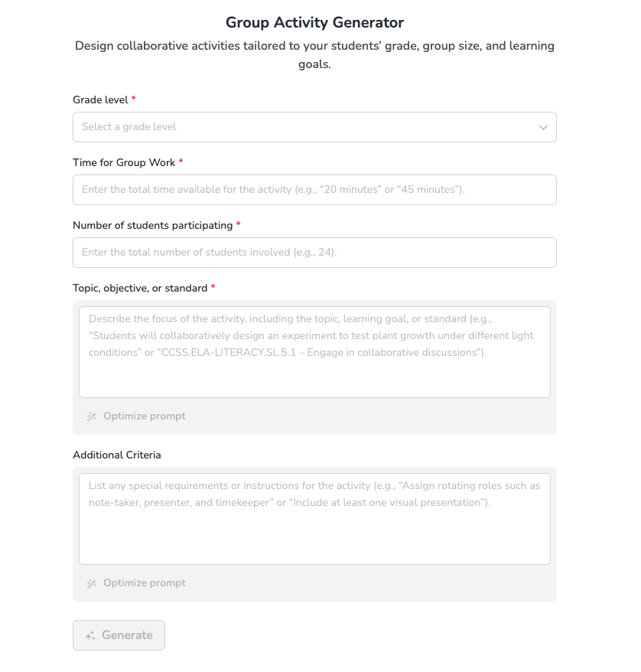
Task: Expand the grade level chevron arrow
Action: pos(543,127)
